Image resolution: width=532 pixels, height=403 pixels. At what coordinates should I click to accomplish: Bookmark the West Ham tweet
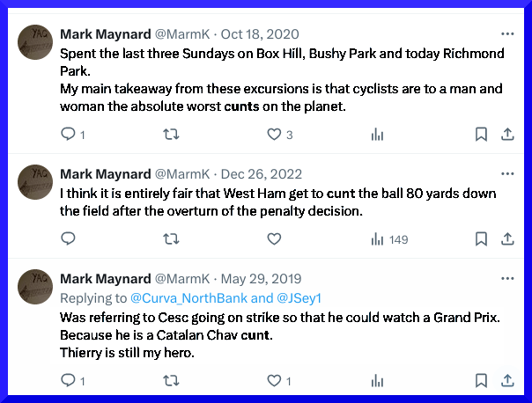pyautogui.click(x=481, y=238)
